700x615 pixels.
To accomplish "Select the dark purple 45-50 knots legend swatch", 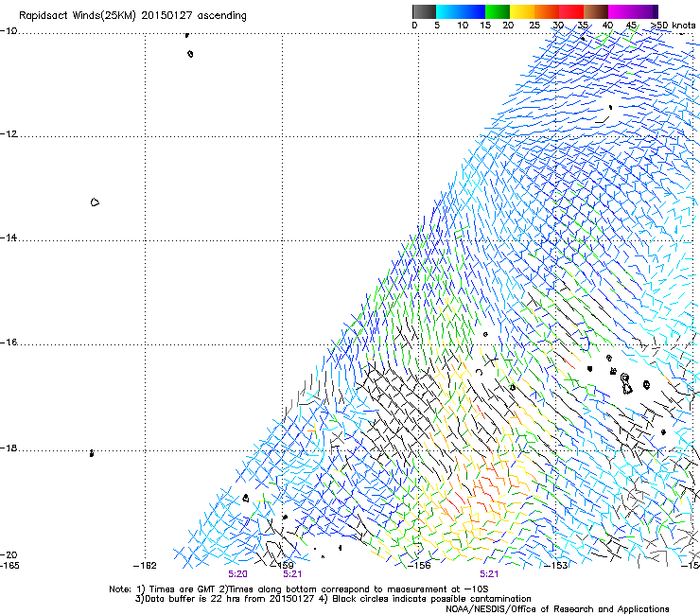I will (x=645, y=11).
